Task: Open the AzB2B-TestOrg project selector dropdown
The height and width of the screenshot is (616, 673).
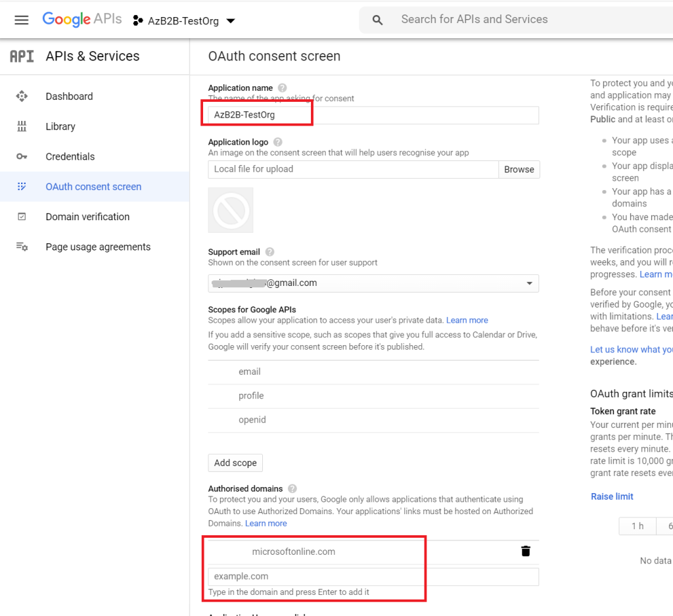Action: [x=184, y=20]
